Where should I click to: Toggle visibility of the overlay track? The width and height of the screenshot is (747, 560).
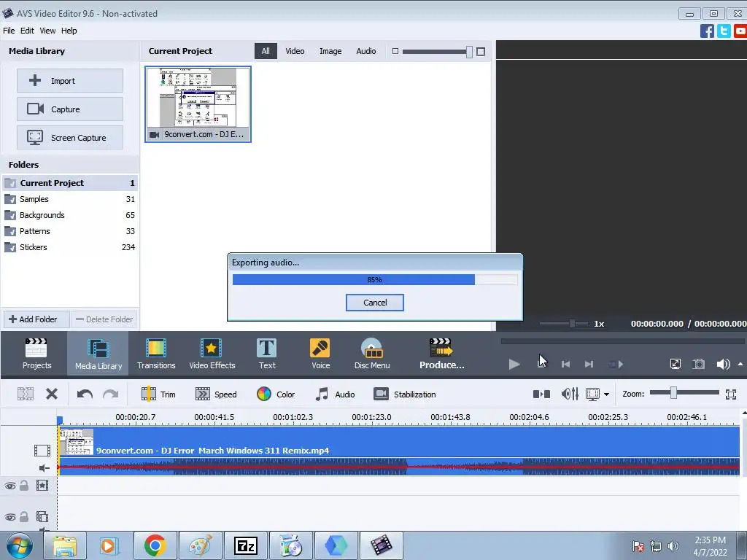click(x=10, y=517)
